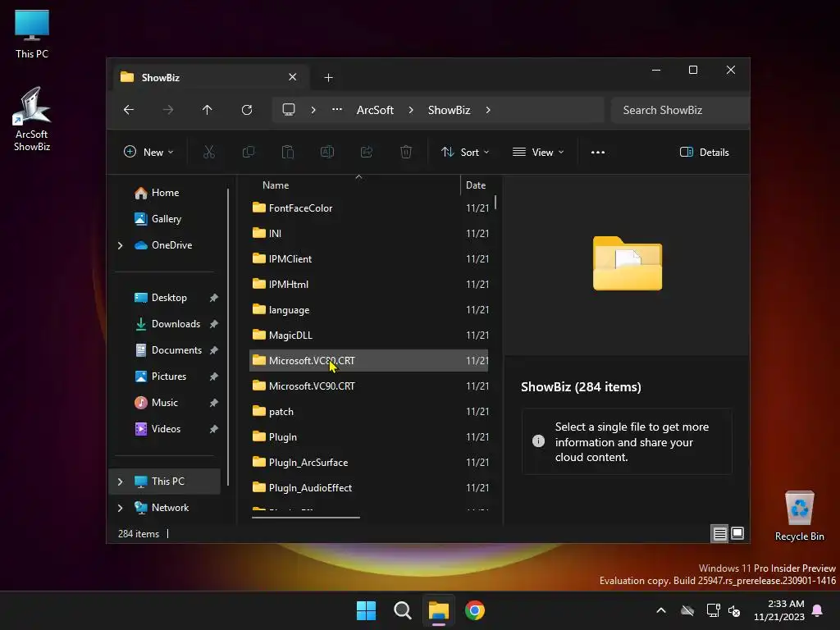Select the patch folder
Screen dimensions: 840x630
point(368,412)
